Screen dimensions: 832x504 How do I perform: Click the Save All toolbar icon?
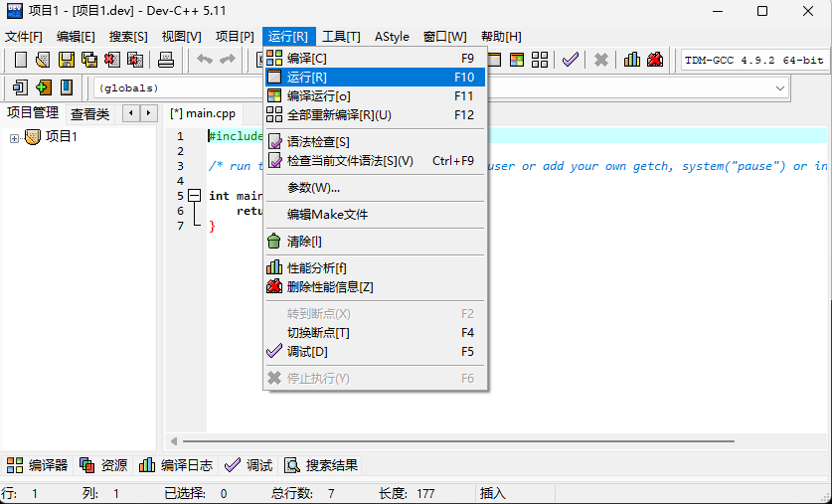89,60
